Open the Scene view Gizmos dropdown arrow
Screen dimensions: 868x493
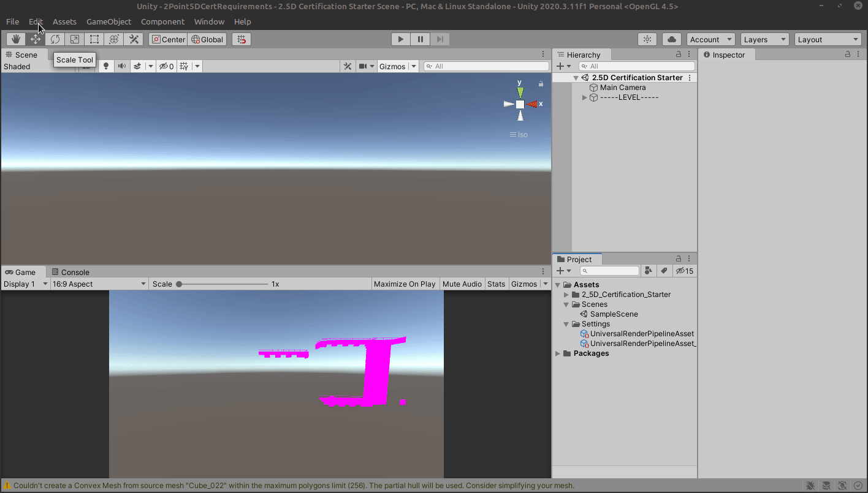click(414, 66)
